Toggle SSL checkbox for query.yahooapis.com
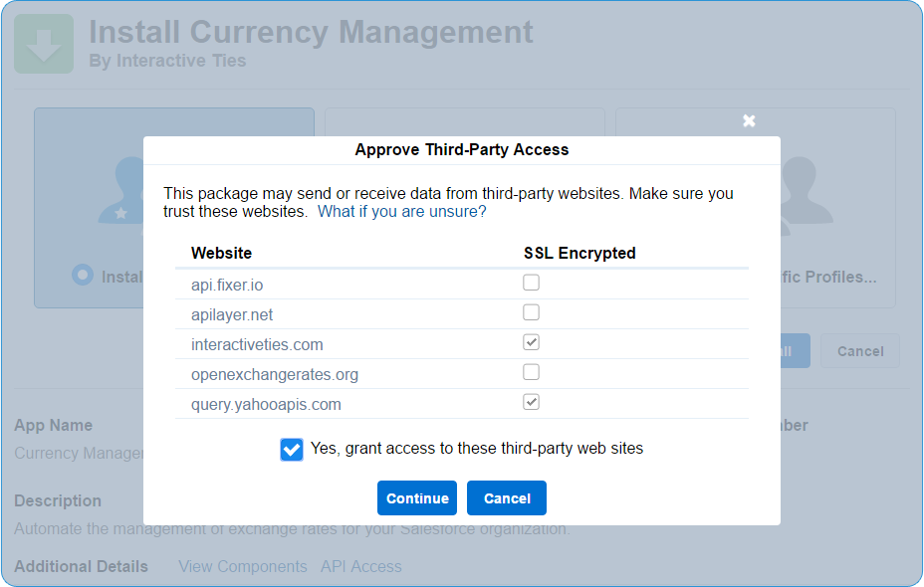Viewport: 924px width, 587px height. point(531,402)
